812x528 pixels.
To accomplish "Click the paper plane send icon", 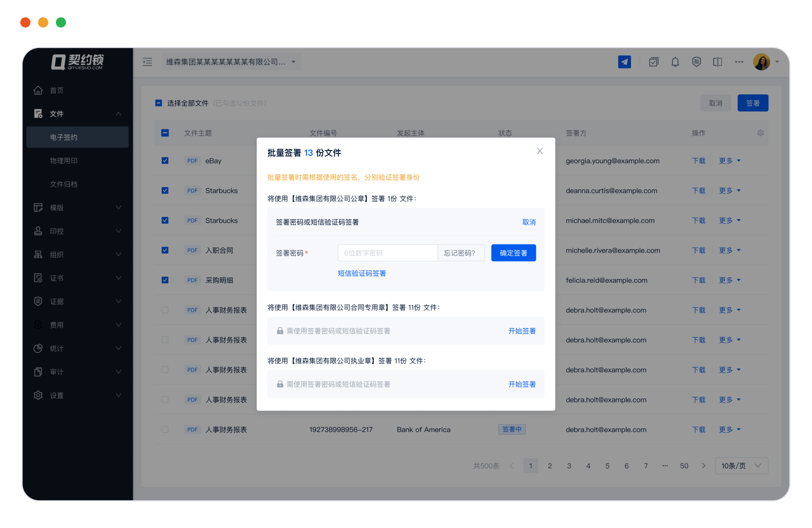I will (x=624, y=62).
